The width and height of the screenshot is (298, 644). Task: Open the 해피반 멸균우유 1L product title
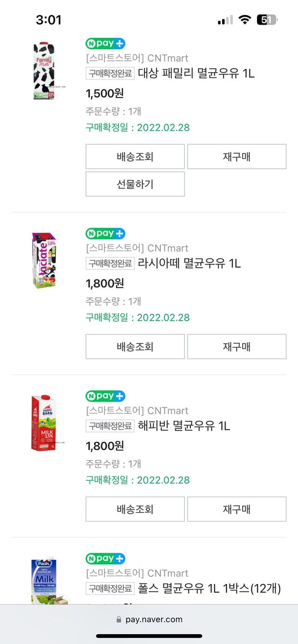pos(184,426)
